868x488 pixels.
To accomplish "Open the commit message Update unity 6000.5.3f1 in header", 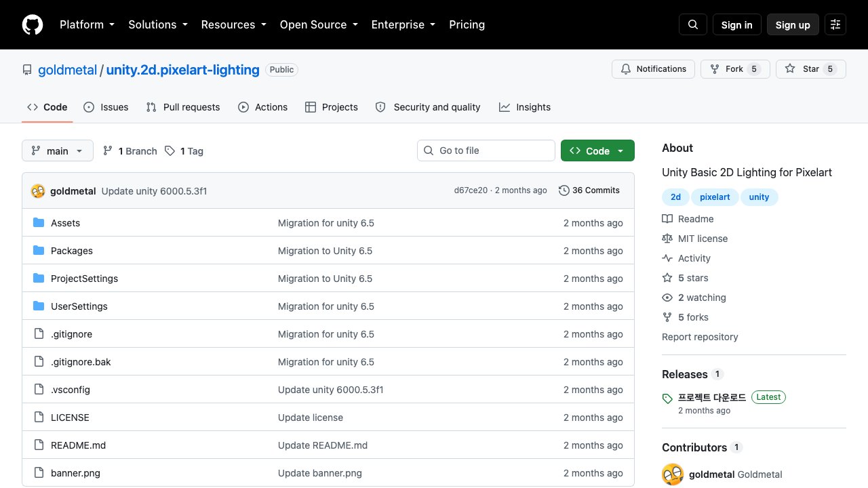I will pyautogui.click(x=154, y=191).
